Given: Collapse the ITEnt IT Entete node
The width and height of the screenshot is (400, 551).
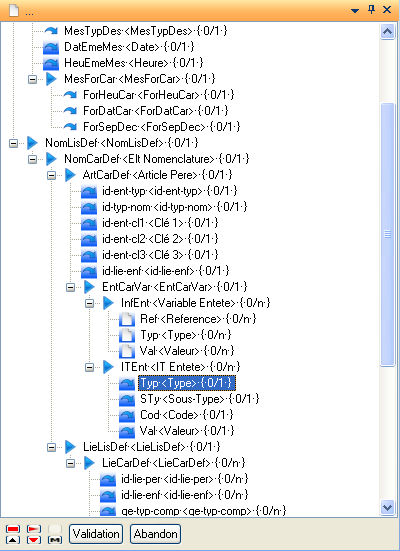Looking at the screenshot, I should click(x=89, y=367).
